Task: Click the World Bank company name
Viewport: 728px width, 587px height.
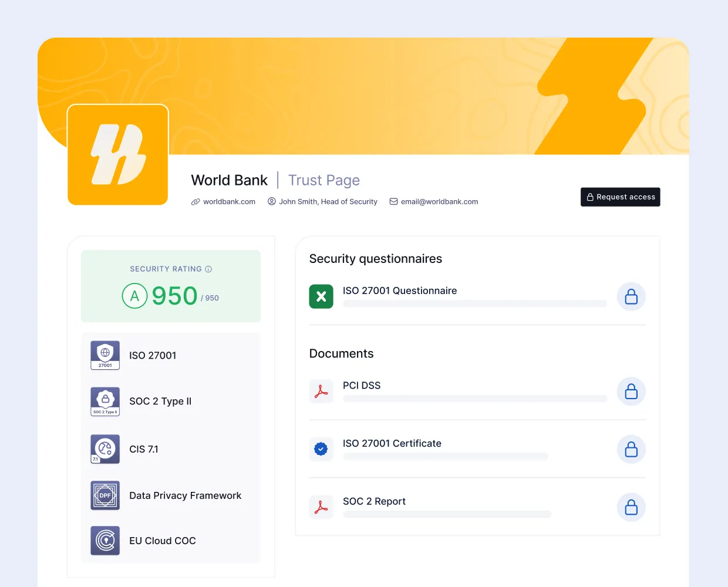Action: 229,180
